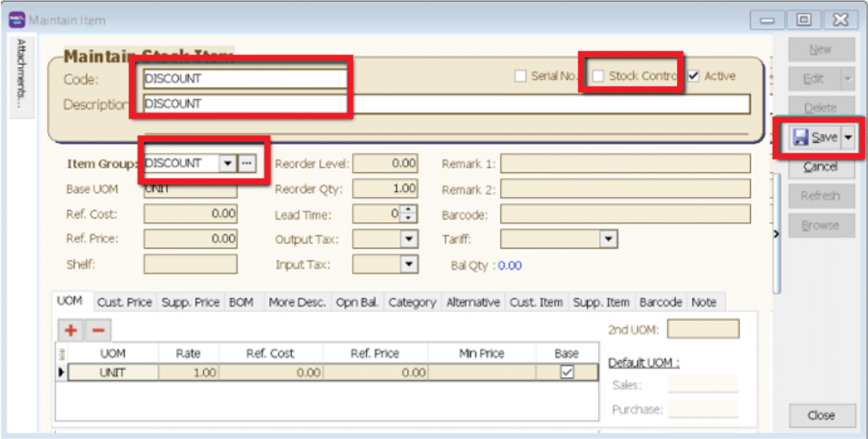The height and width of the screenshot is (439, 868).
Task: Open the More Desc. tab
Action: [x=297, y=302]
